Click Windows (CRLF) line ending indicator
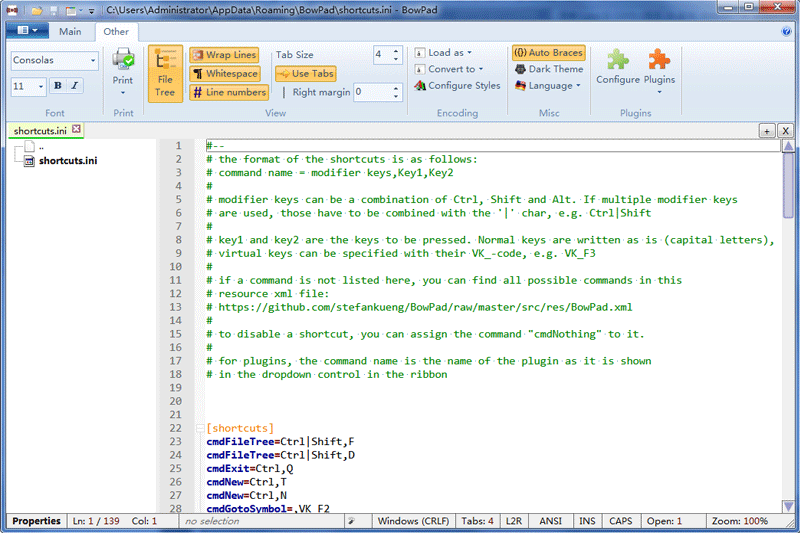800x533 pixels. pos(413,521)
